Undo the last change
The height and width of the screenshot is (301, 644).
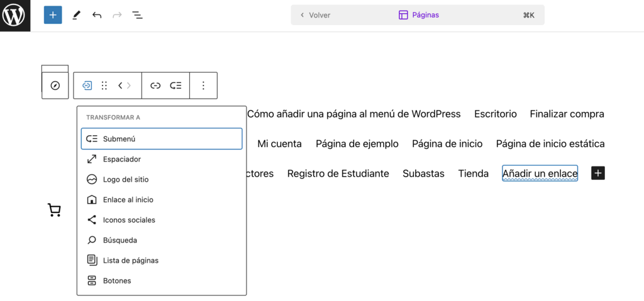point(96,15)
